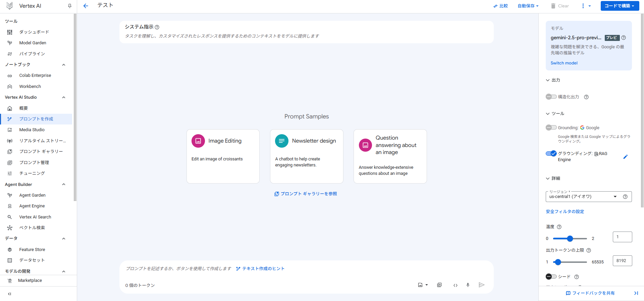Viewport: 644px width, 301px height.
Task: Click the prompt gallery insert icon in prompt box
Action: click(439, 285)
